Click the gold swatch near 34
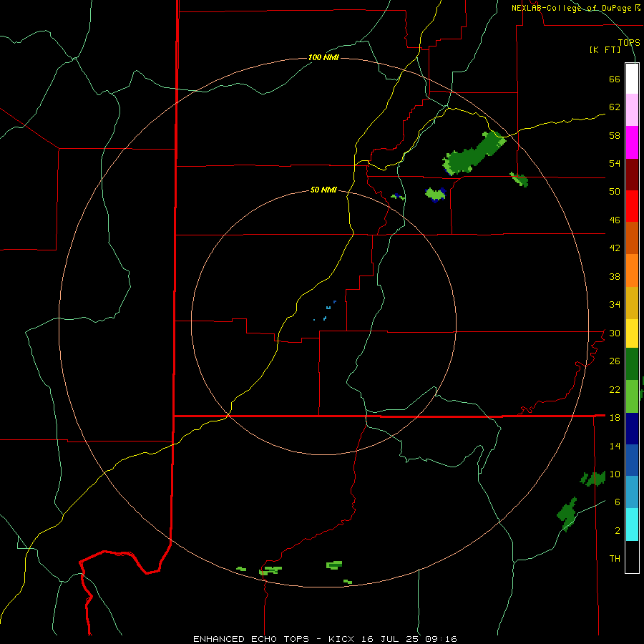 pos(632,303)
